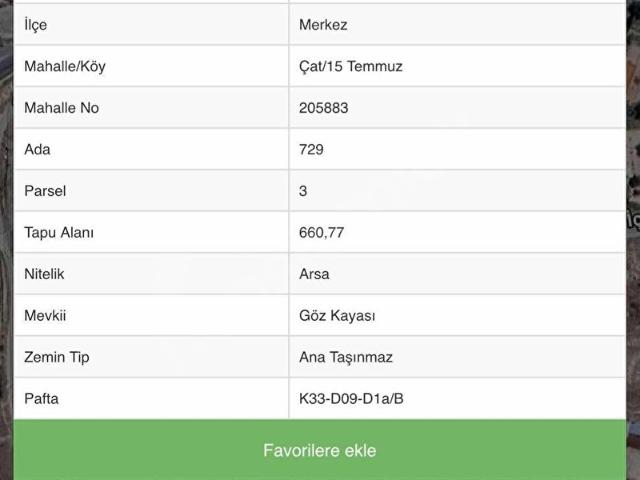This screenshot has height=480, width=640.
Task: Click the Nitelik row label
Action: (44, 274)
